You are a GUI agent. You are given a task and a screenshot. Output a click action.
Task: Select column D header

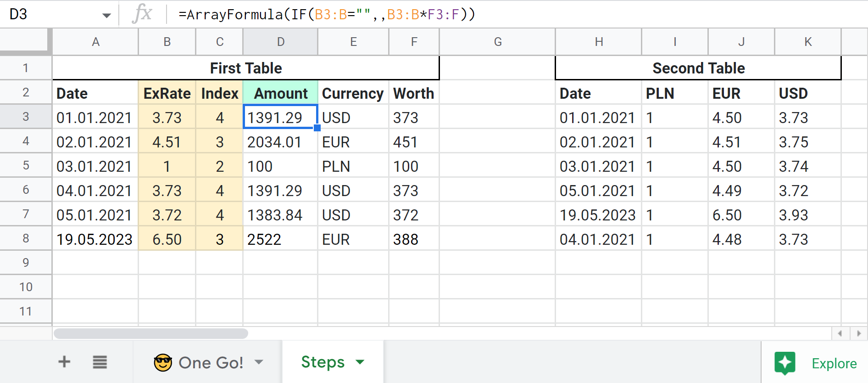pos(281,42)
